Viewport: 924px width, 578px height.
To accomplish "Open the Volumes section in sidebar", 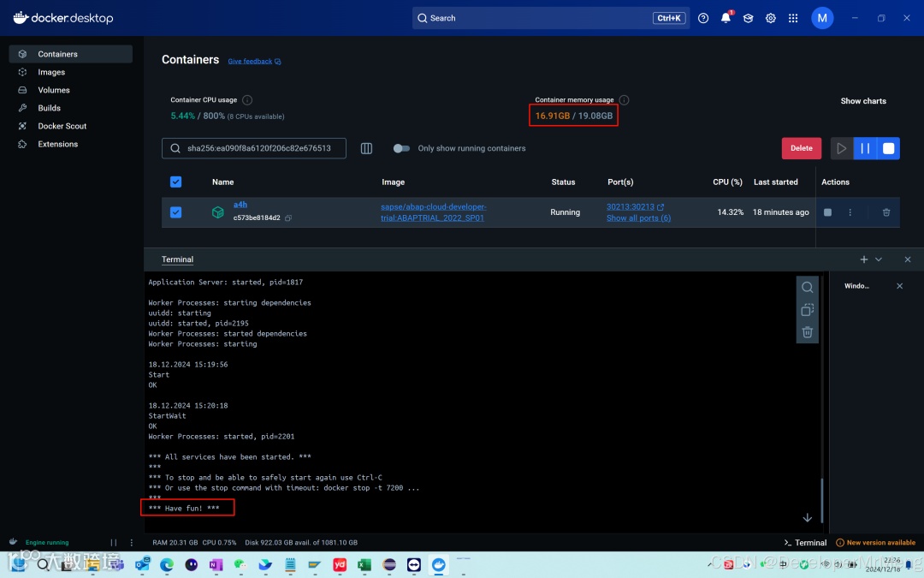I will click(71, 90).
